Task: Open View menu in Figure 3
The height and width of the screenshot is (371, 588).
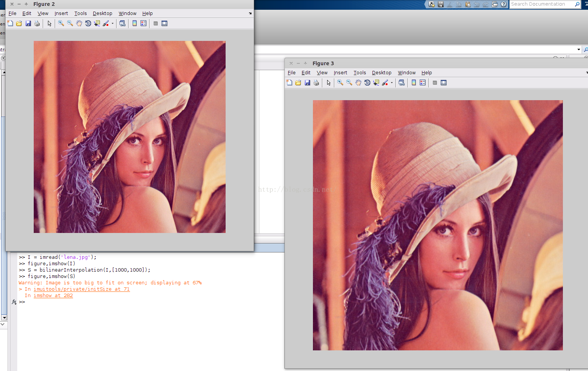Action: 322,73
